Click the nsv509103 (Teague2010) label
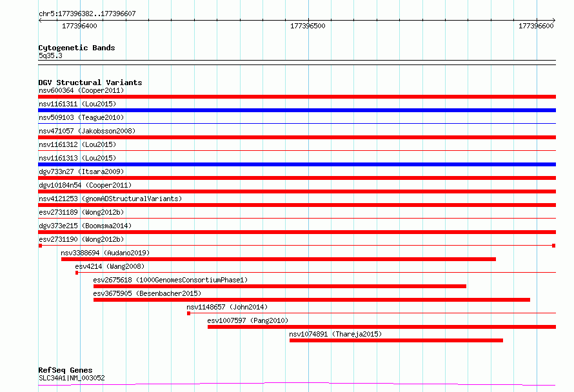 click(81, 117)
